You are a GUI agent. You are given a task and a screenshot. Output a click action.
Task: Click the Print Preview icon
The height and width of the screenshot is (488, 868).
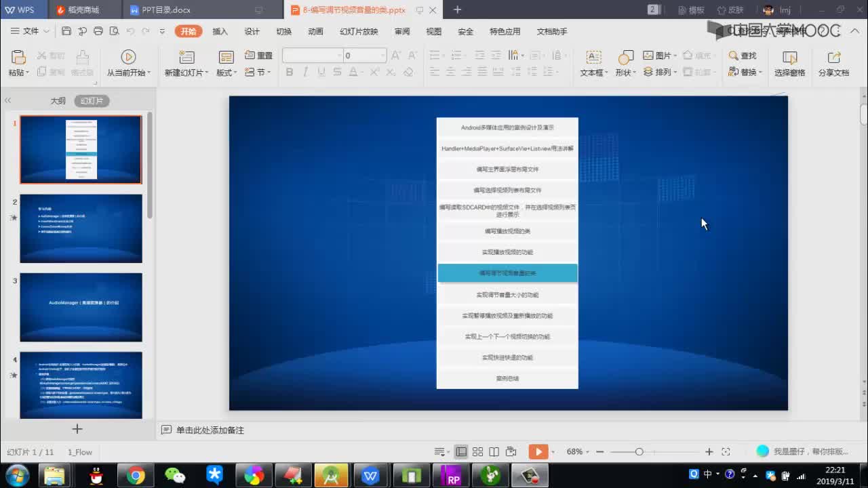pos(114,31)
